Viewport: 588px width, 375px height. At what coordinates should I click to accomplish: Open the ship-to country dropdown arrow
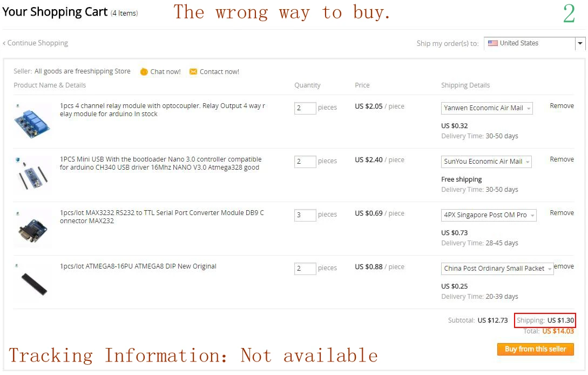(x=580, y=44)
